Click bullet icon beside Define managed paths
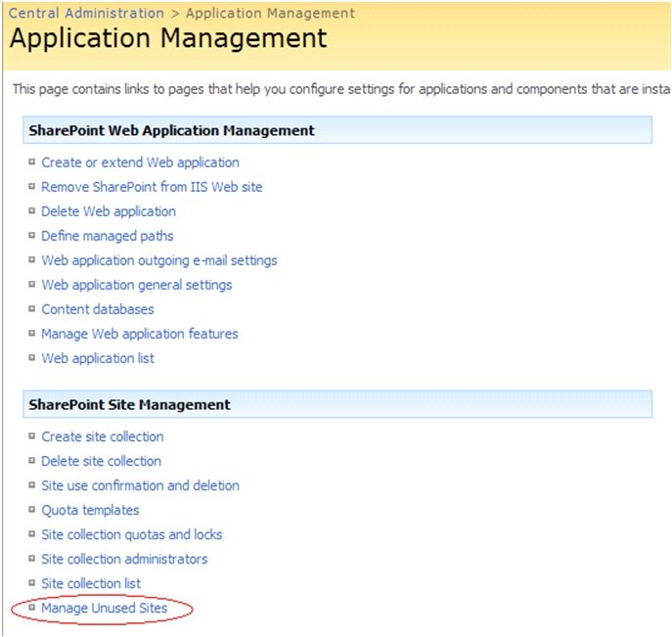Viewport: 672px width, 637px height. (31, 235)
